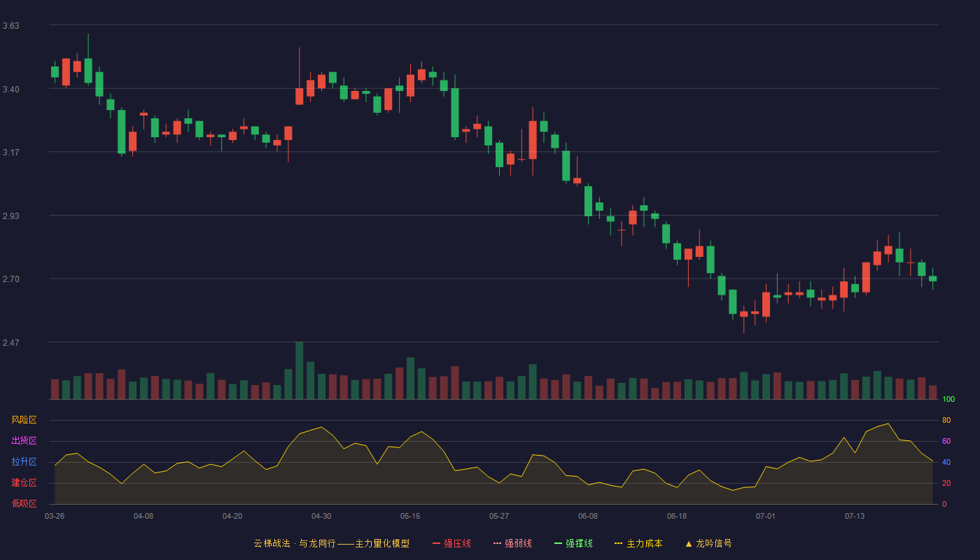
Task: Select the 拉升区 zone label
Action: point(24,462)
